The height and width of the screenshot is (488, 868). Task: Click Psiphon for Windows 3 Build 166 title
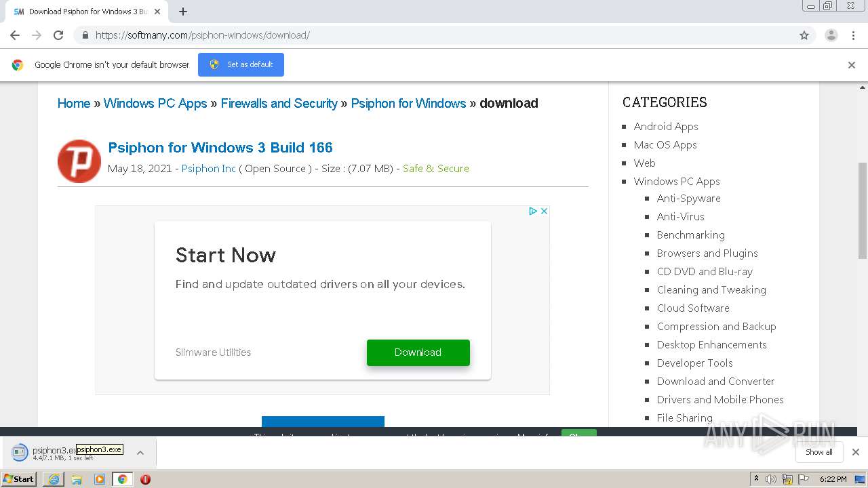point(220,148)
